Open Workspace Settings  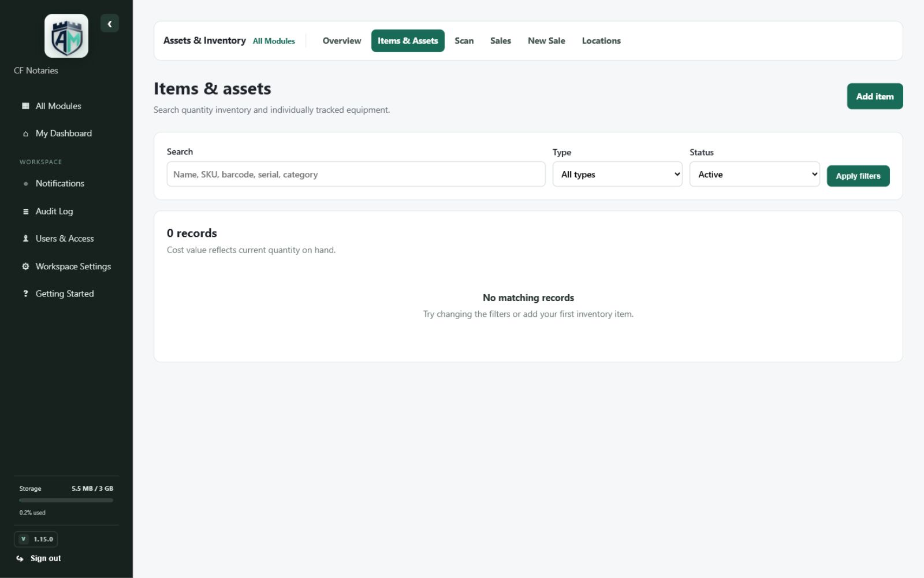[66, 266]
